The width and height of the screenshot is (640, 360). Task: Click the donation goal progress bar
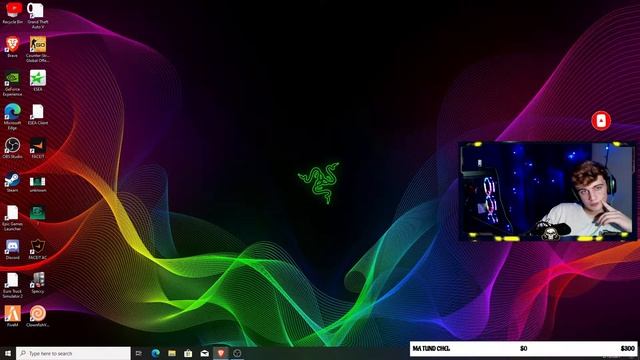524,349
